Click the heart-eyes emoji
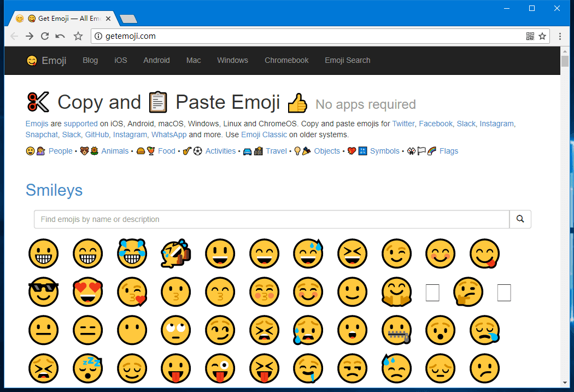This screenshot has width=574, height=392. point(87,292)
